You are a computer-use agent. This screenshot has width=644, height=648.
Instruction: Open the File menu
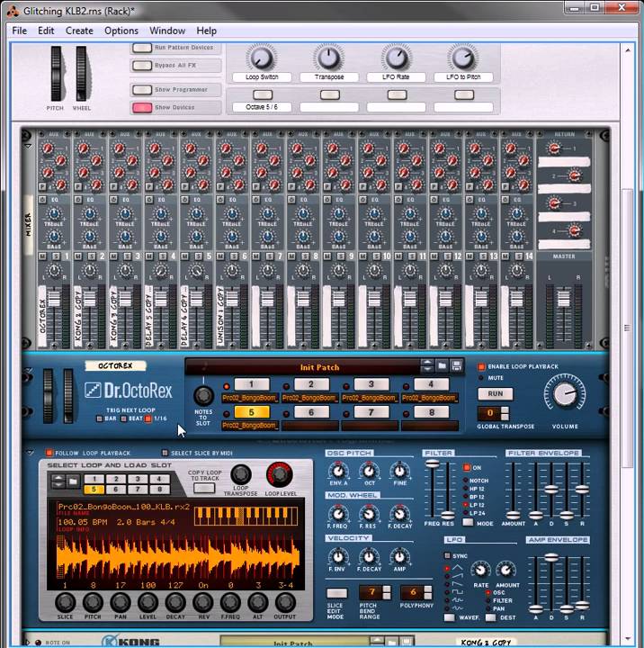click(20, 31)
